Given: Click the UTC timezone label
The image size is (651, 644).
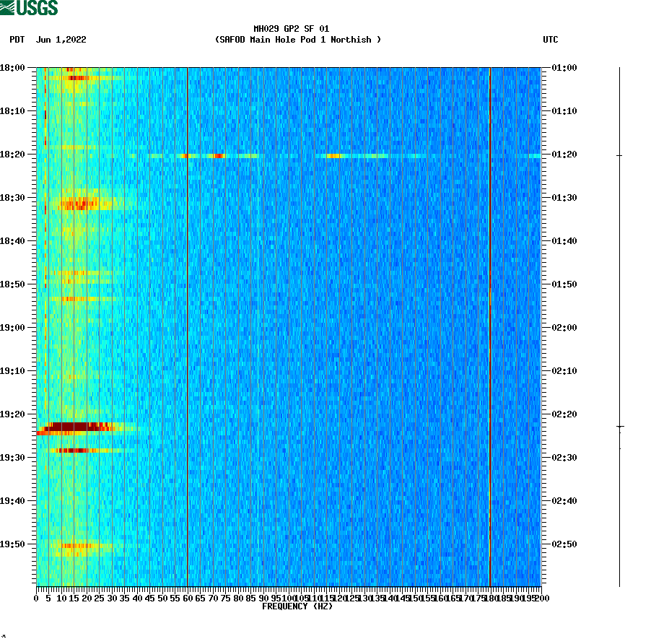Looking at the screenshot, I should point(551,40).
